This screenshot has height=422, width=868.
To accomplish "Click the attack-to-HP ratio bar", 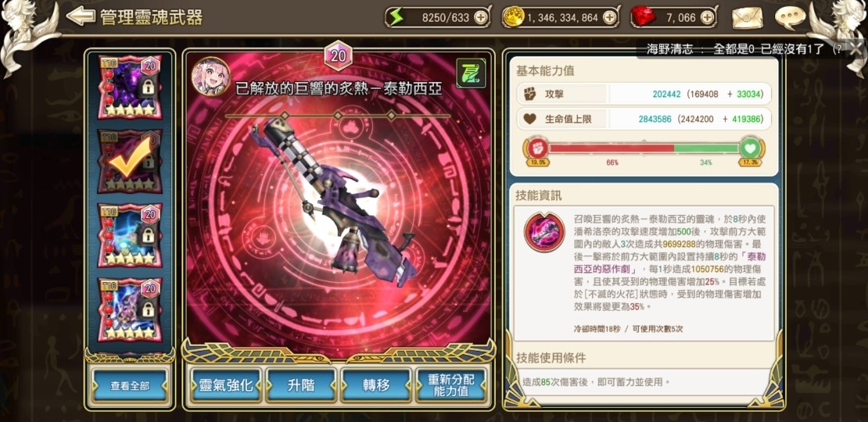I will (x=644, y=148).
